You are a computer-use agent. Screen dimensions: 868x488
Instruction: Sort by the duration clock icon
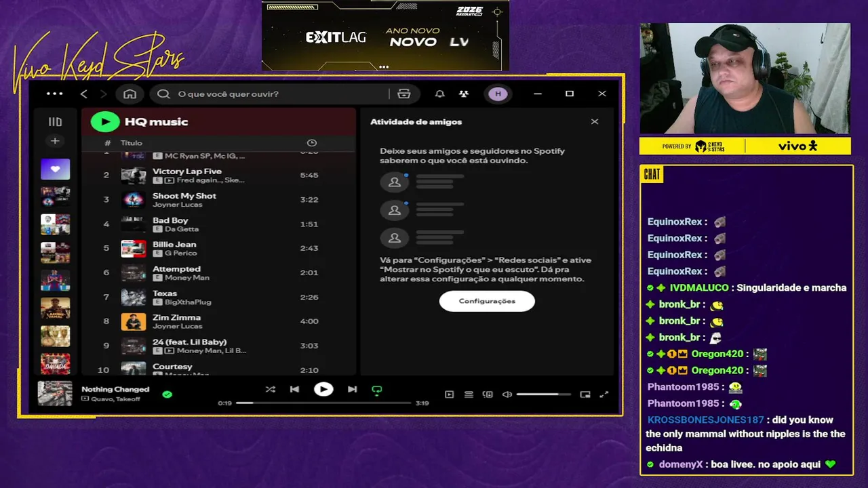tap(312, 143)
